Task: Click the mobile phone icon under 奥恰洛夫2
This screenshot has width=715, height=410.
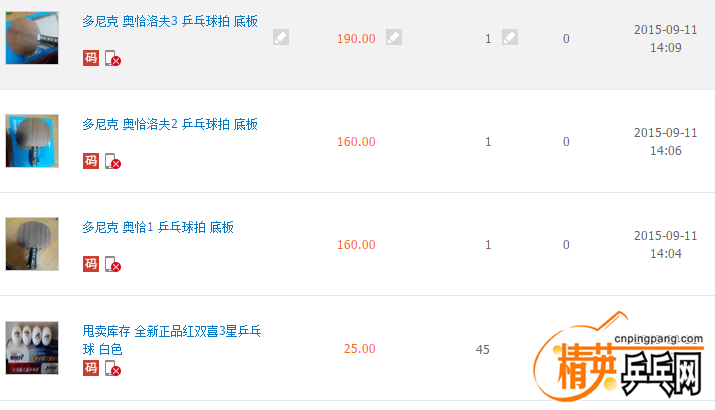Action: coord(111,162)
